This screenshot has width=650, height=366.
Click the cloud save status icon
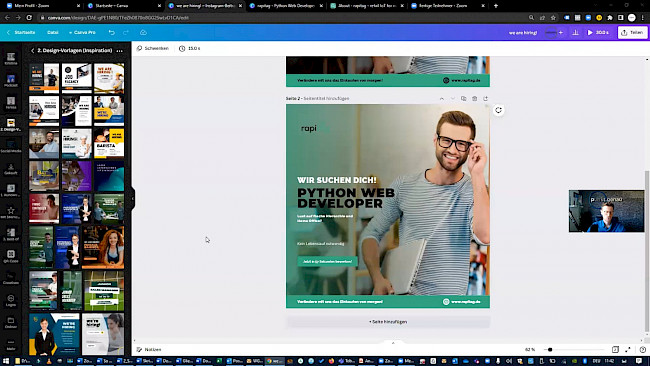pos(143,32)
